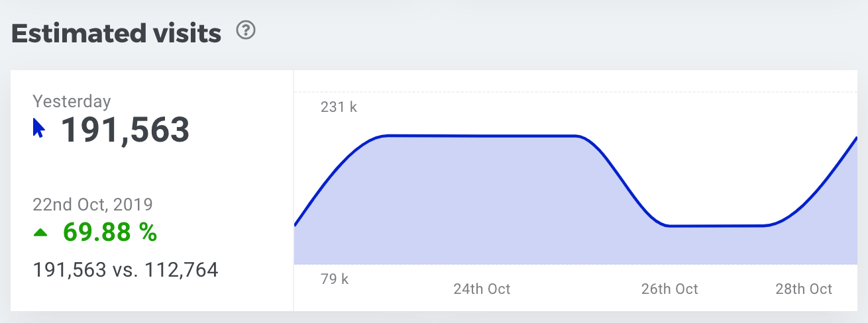
Task: Select the 28th Oct axis marker
Action: pyautogui.click(x=804, y=289)
